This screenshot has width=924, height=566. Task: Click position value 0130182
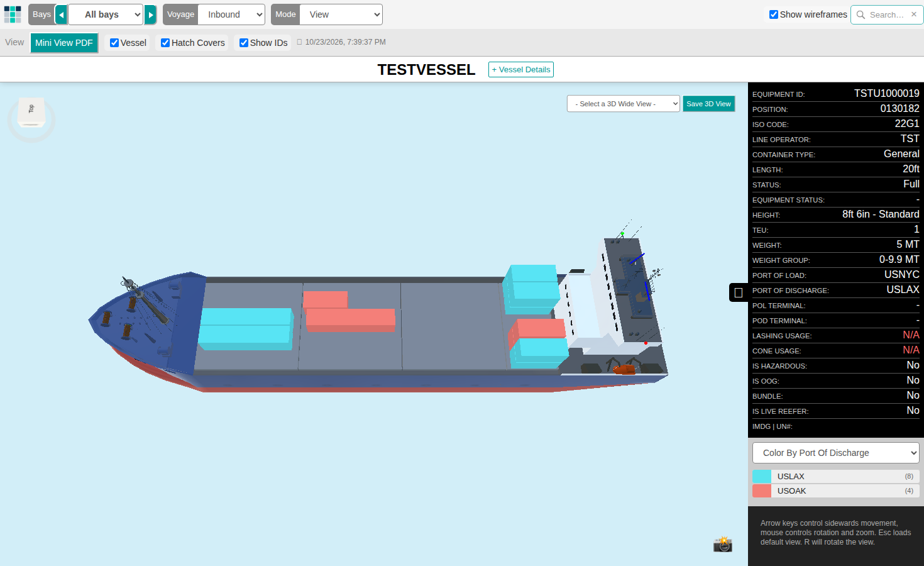(899, 108)
